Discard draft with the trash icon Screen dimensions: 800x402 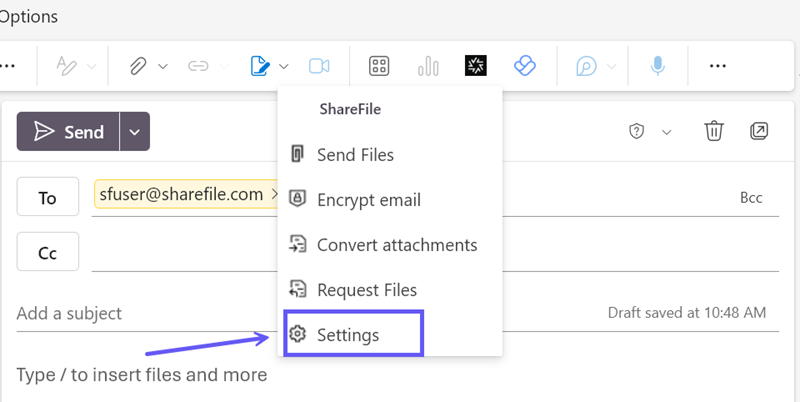(x=714, y=131)
